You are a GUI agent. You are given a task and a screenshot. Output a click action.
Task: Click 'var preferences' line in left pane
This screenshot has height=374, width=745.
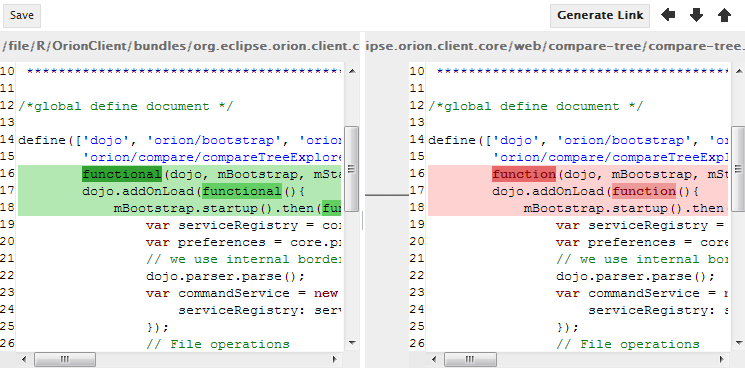point(243,242)
